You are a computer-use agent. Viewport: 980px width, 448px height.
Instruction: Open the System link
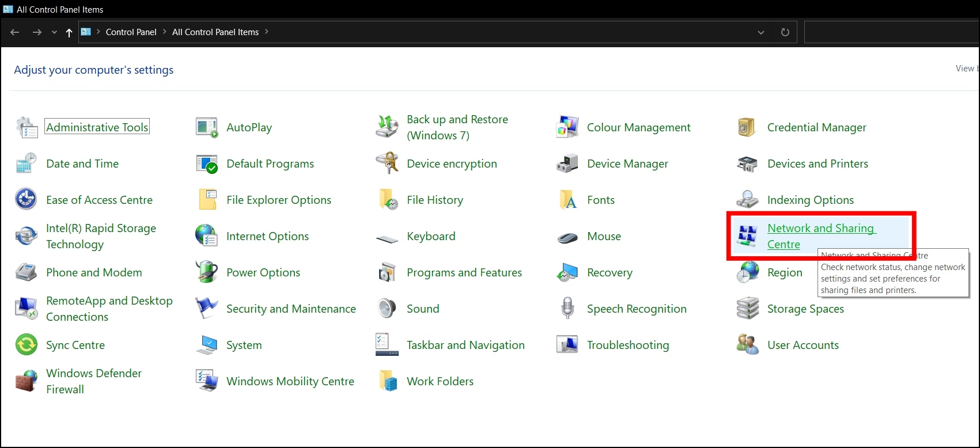tap(244, 345)
